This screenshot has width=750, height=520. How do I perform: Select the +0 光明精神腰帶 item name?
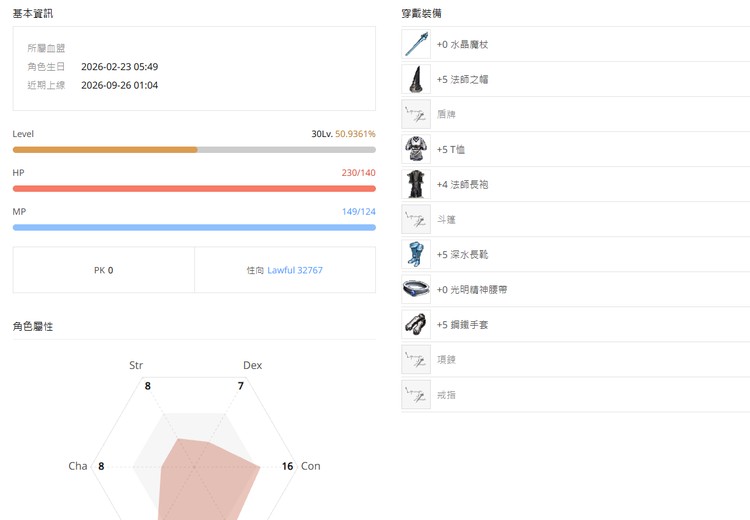[472, 289]
